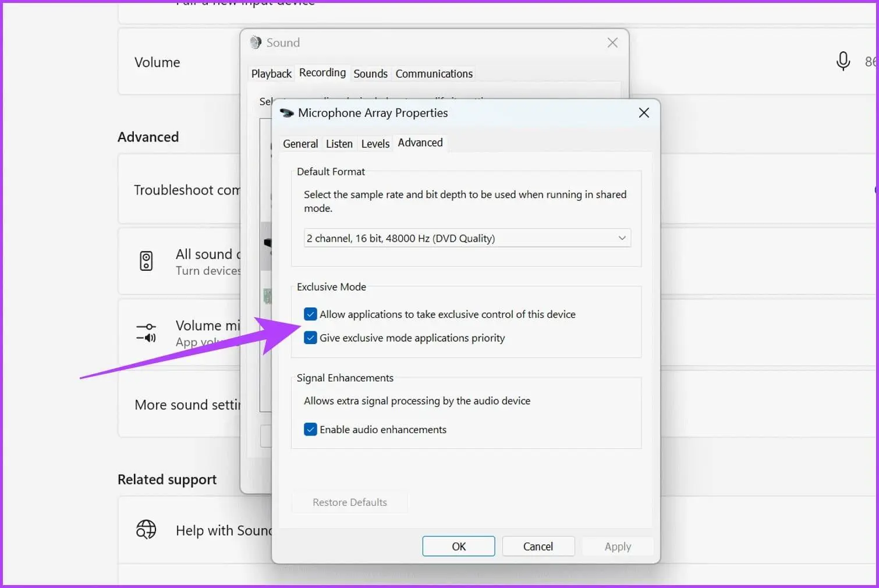Switch to the General tab

pos(300,144)
